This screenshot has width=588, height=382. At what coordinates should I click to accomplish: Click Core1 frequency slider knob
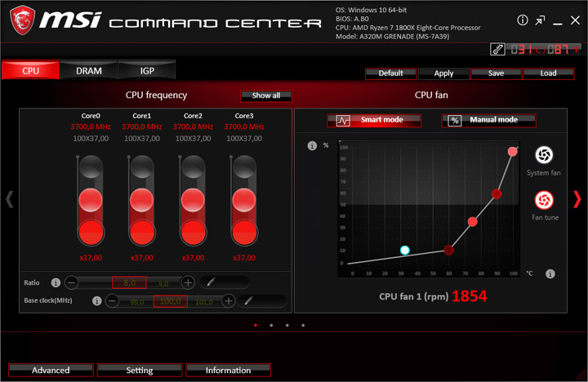tap(142, 200)
